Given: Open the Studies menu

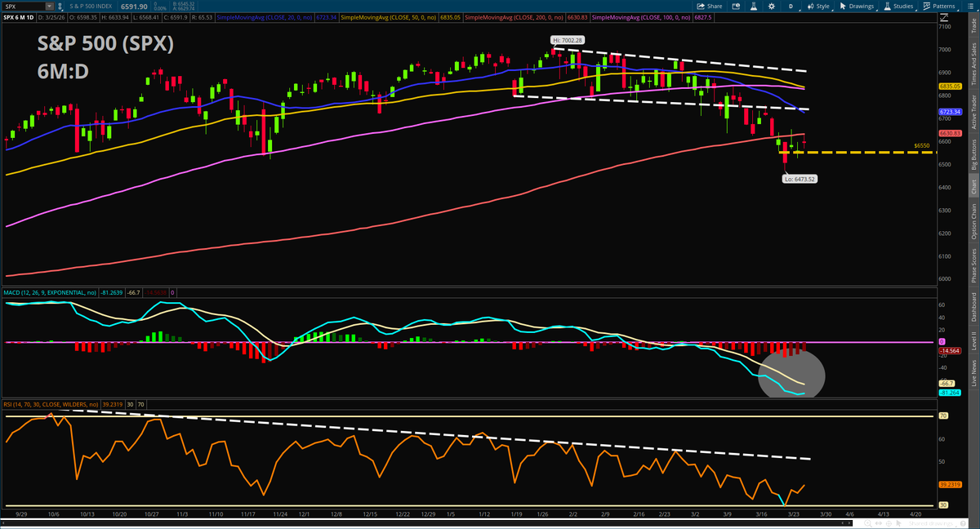Looking at the screenshot, I should click(x=898, y=6).
